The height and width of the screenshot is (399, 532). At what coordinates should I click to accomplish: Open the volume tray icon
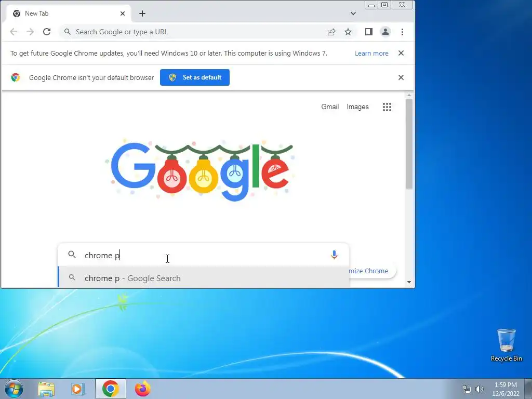pyautogui.click(x=480, y=389)
